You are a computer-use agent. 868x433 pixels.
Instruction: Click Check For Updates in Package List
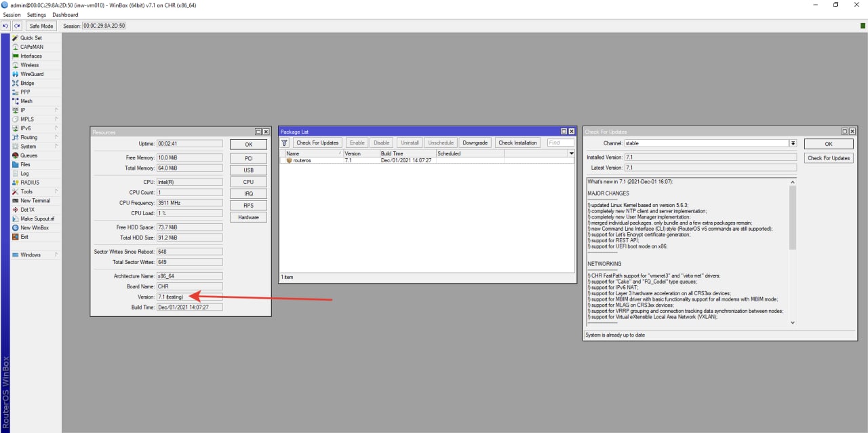317,143
